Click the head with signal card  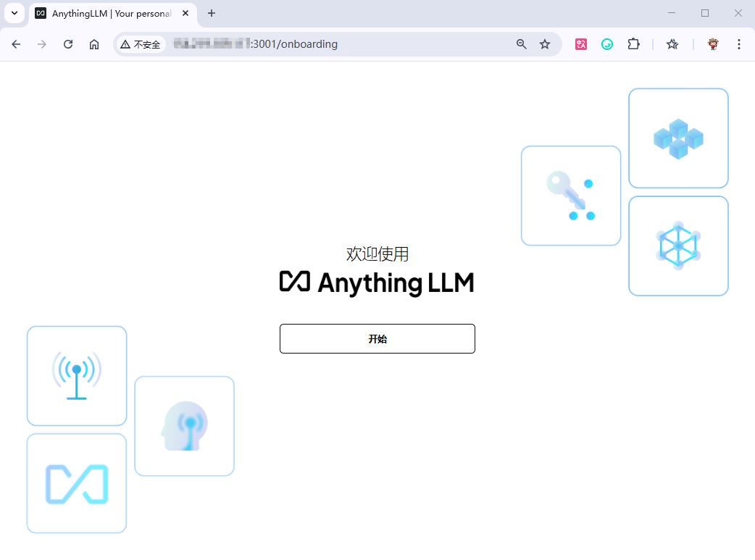click(185, 426)
